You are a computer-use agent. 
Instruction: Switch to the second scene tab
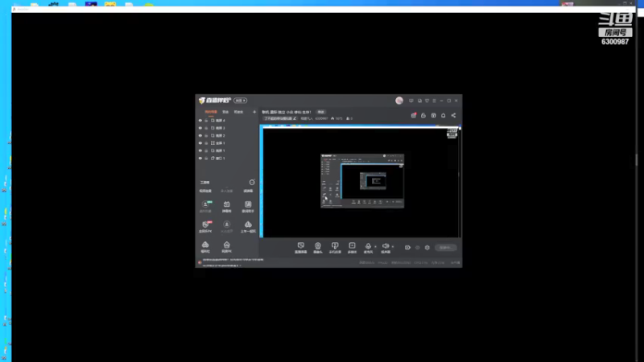pyautogui.click(x=225, y=112)
